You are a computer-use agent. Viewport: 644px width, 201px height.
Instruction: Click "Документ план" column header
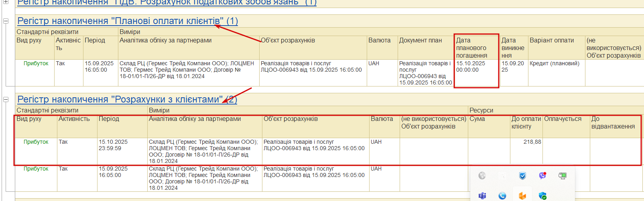[426, 48]
